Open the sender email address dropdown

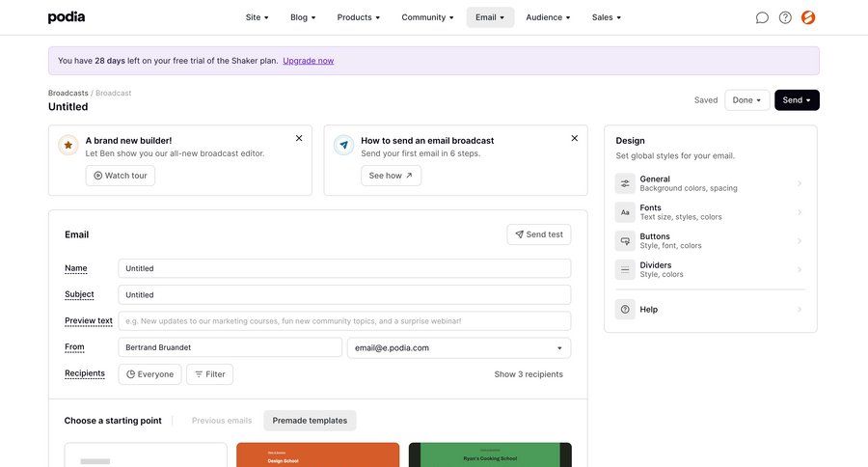459,348
